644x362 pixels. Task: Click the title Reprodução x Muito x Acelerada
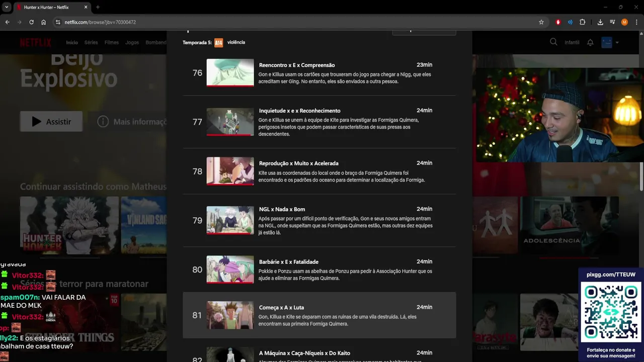[299, 163]
